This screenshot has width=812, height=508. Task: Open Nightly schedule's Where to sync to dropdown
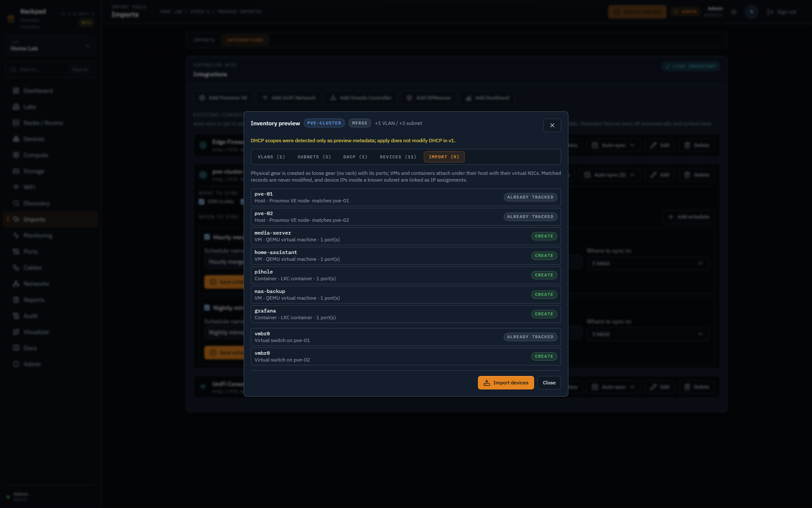click(647, 334)
